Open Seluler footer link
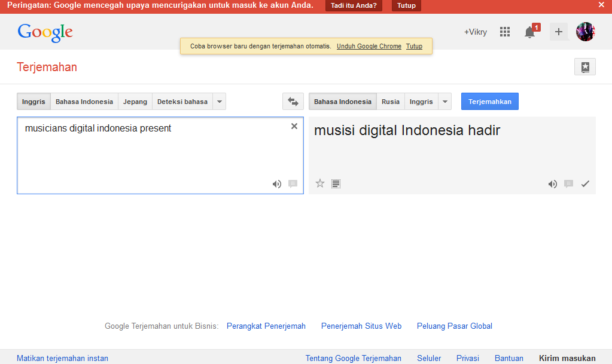The image size is (612, 364). (429, 358)
